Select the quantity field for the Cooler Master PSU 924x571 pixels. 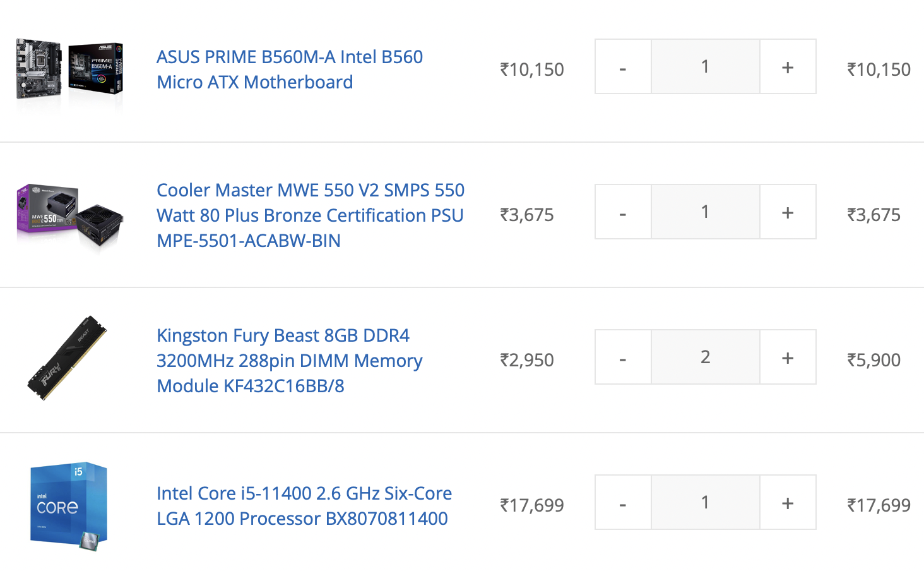(x=706, y=212)
